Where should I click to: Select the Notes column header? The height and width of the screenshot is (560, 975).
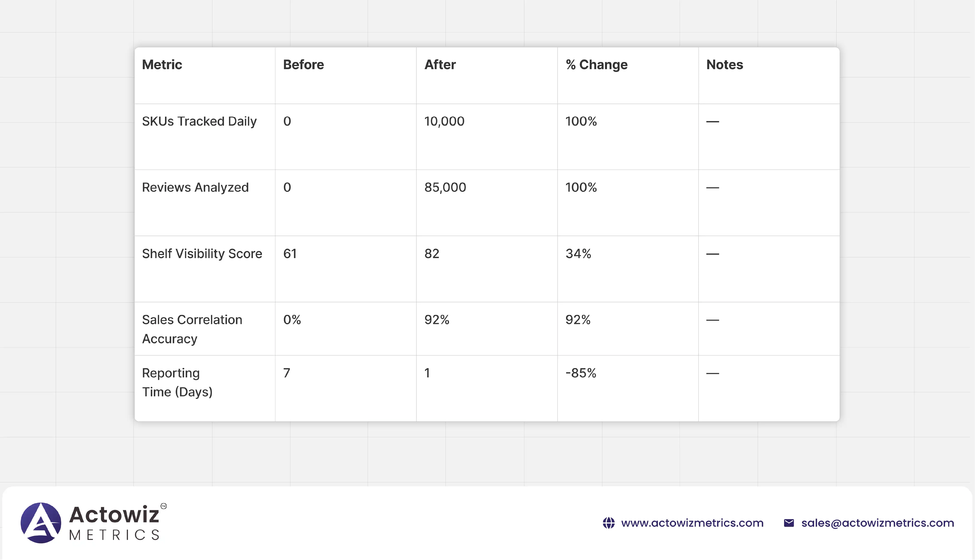click(x=725, y=65)
